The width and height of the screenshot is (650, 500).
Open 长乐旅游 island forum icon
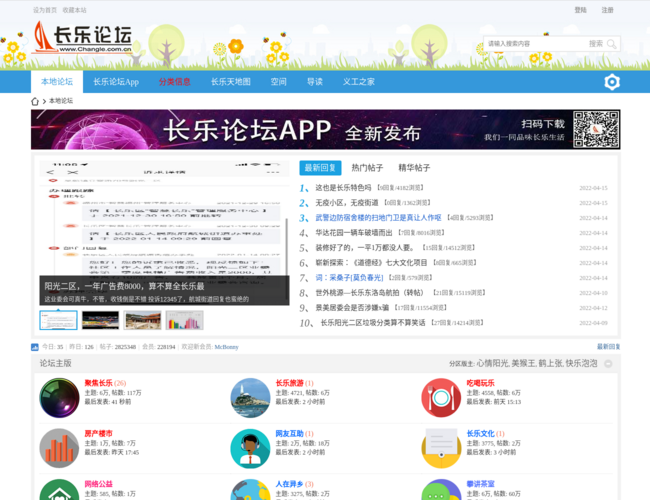click(250, 398)
